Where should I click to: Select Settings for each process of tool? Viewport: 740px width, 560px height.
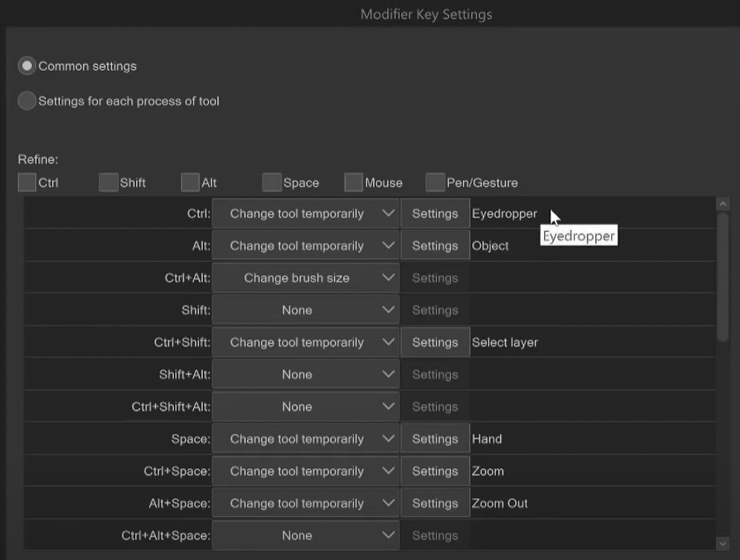coord(27,101)
